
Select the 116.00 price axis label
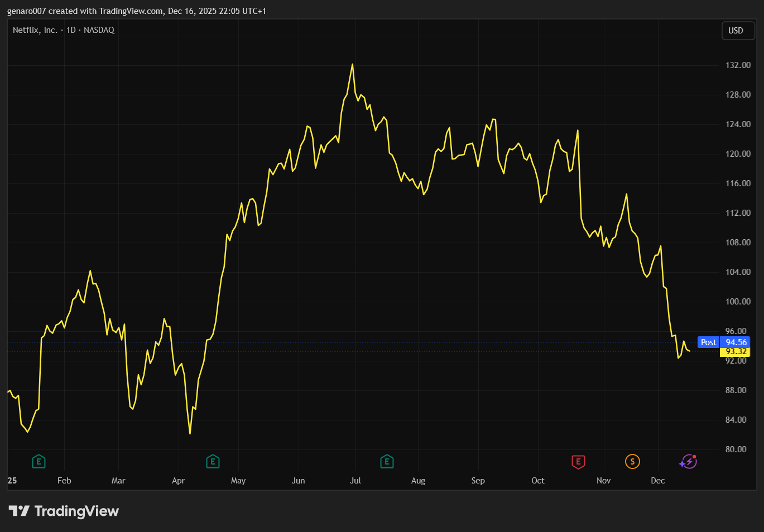pos(738,183)
